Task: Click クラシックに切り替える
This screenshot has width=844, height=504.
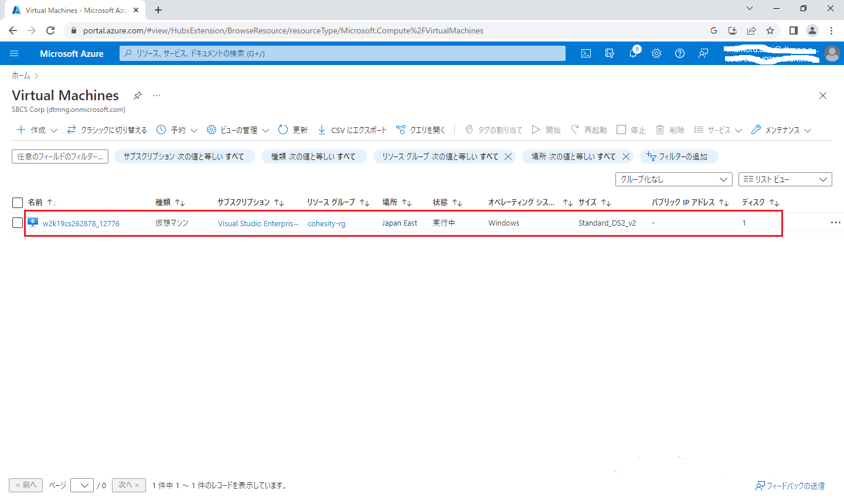Action: (x=107, y=130)
